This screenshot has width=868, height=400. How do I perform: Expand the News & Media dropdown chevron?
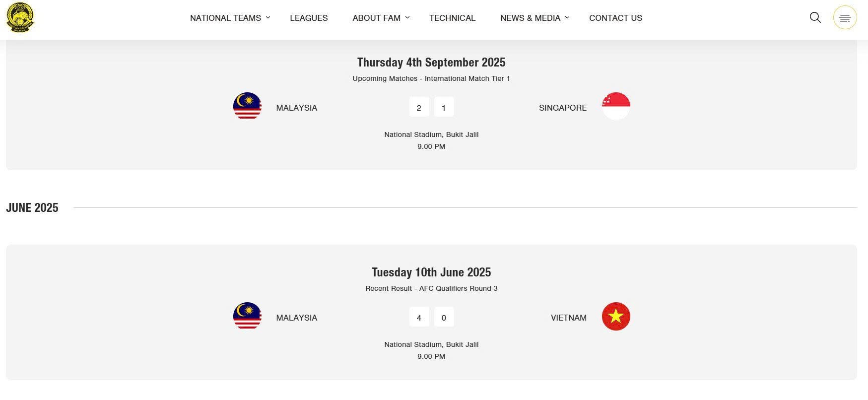tap(567, 17)
